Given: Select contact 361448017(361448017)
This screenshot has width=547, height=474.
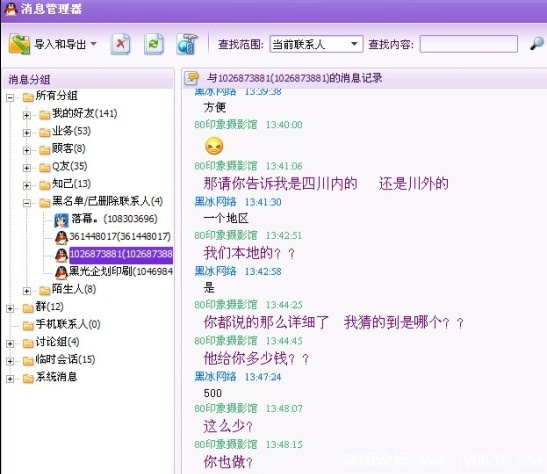Looking at the screenshot, I should point(120,237).
